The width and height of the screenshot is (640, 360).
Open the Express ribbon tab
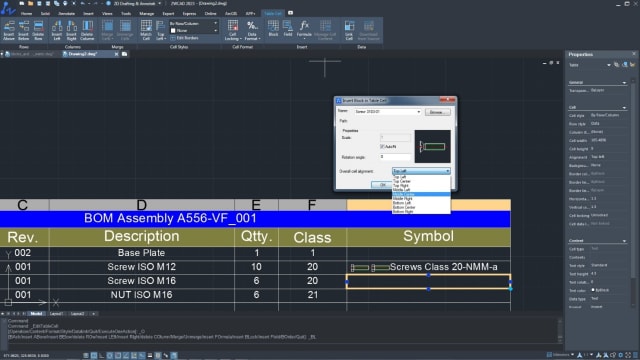(189, 13)
